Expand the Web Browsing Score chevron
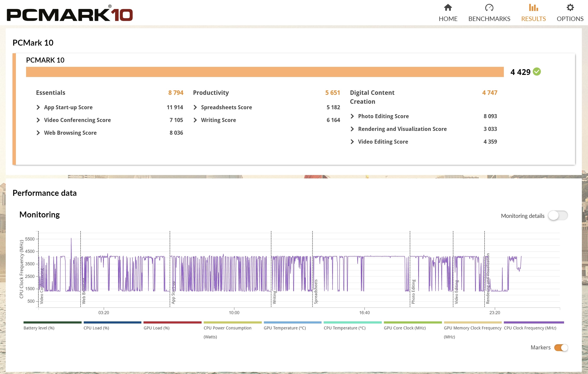Viewport: 588px width, 374px height. 38,133
